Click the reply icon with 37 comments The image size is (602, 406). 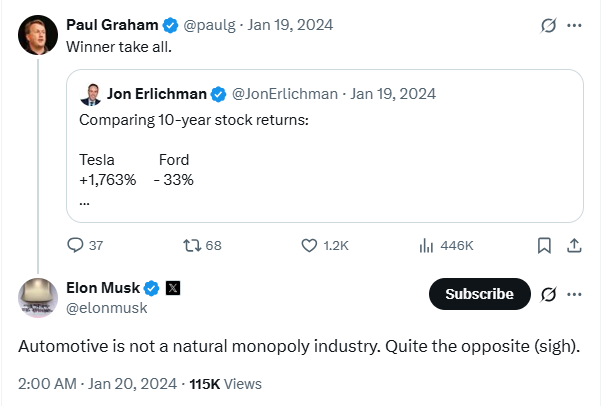pyautogui.click(x=76, y=245)
